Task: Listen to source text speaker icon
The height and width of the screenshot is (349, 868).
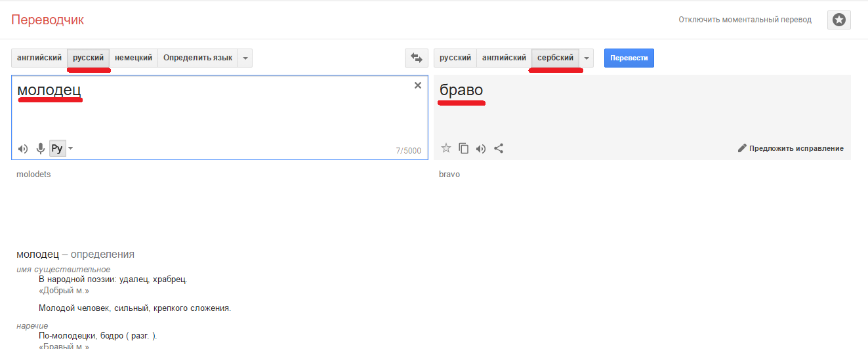Action: pos(23,149)
